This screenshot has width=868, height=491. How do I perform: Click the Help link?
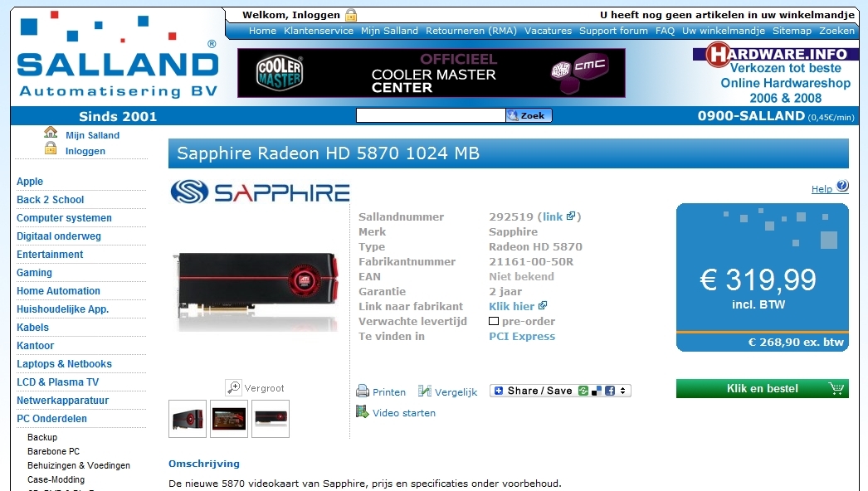(x=822, y=189)
